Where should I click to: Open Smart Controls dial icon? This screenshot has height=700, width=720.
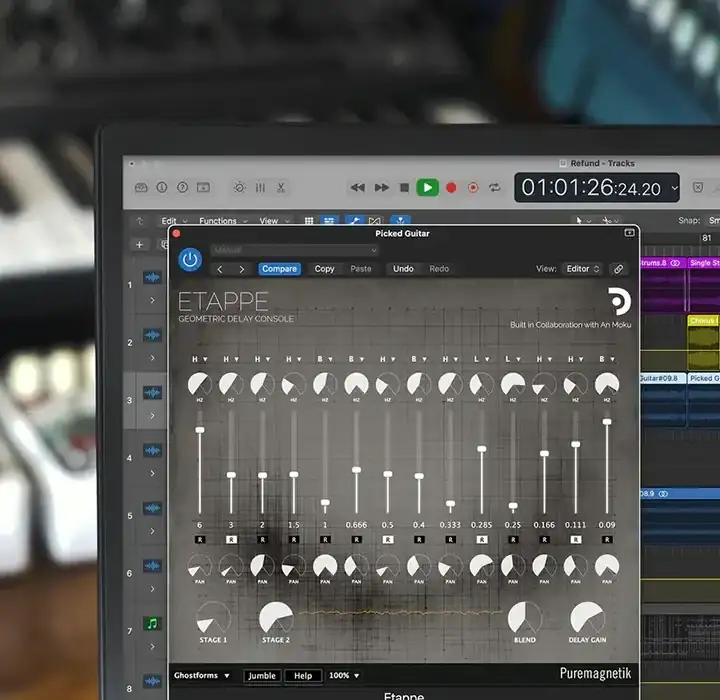coord(239,187)
